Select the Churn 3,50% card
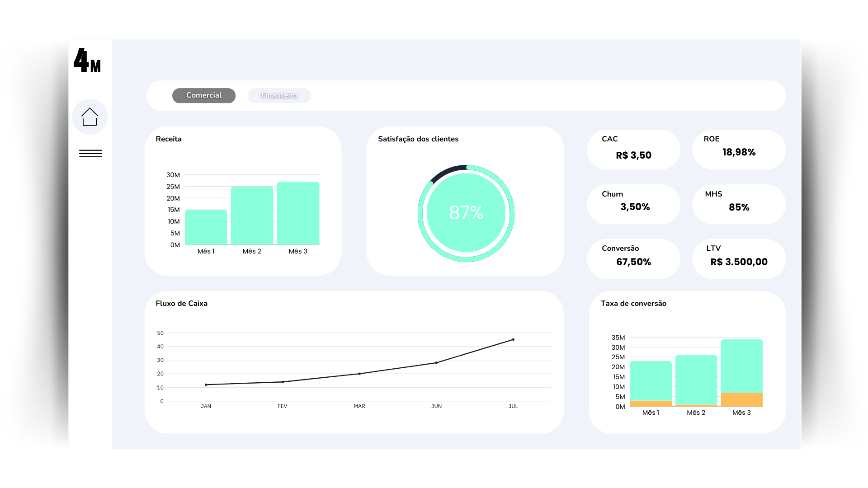Viewport: 868px width, 488px height. pos(633,204)
